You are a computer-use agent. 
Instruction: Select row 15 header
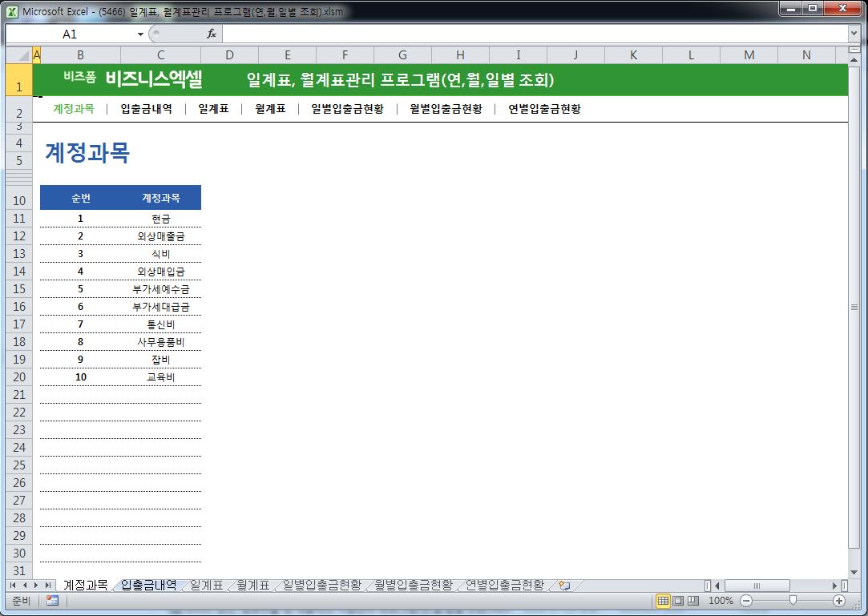19,289
